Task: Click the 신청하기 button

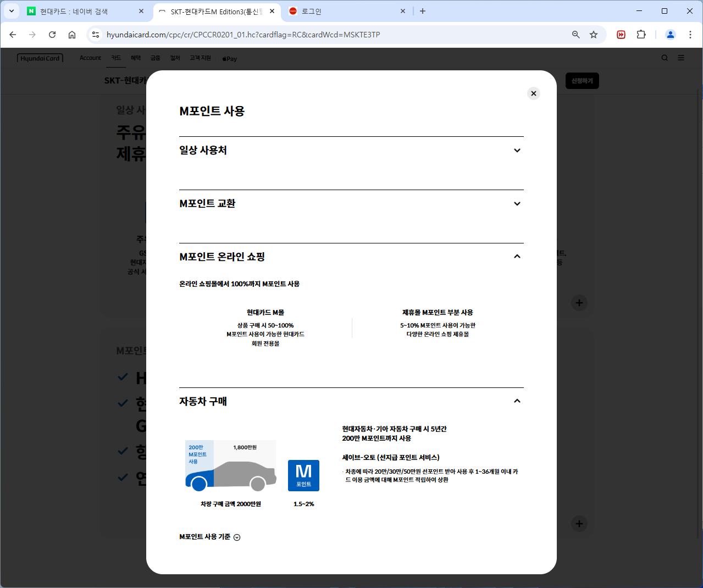Action: [582, 81]
